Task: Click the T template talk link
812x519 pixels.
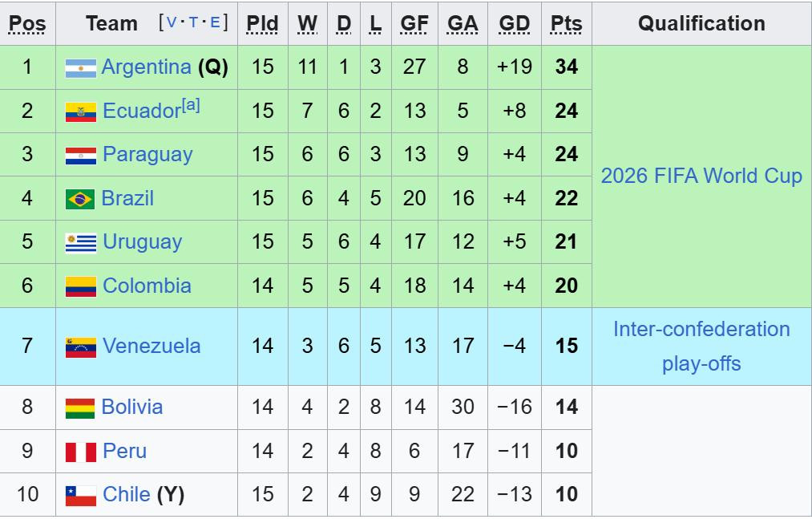Action: 194,22
